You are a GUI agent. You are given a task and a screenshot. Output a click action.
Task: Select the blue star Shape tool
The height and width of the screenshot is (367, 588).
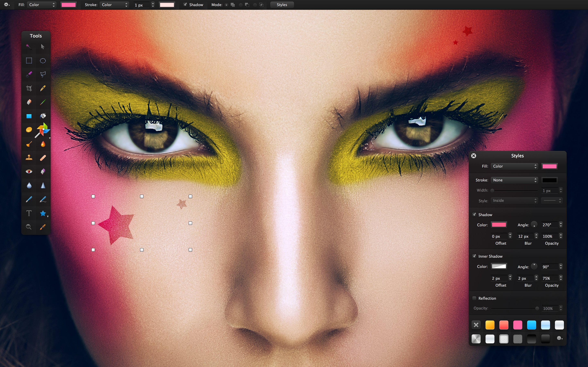tap(43, 213)
